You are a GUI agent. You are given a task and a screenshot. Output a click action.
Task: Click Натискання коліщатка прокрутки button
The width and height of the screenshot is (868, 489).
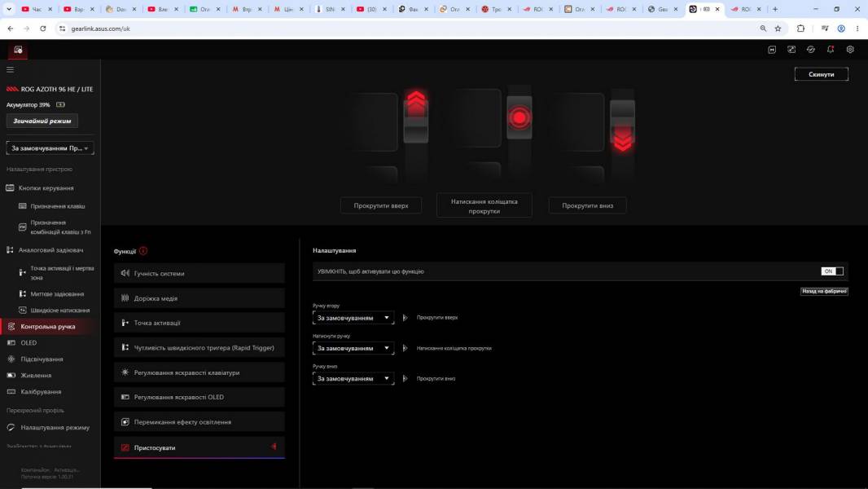coord(484,206)
